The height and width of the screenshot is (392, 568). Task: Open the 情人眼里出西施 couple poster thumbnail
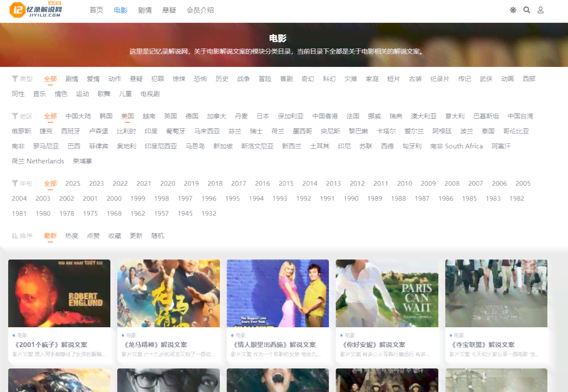coord(278,293)
